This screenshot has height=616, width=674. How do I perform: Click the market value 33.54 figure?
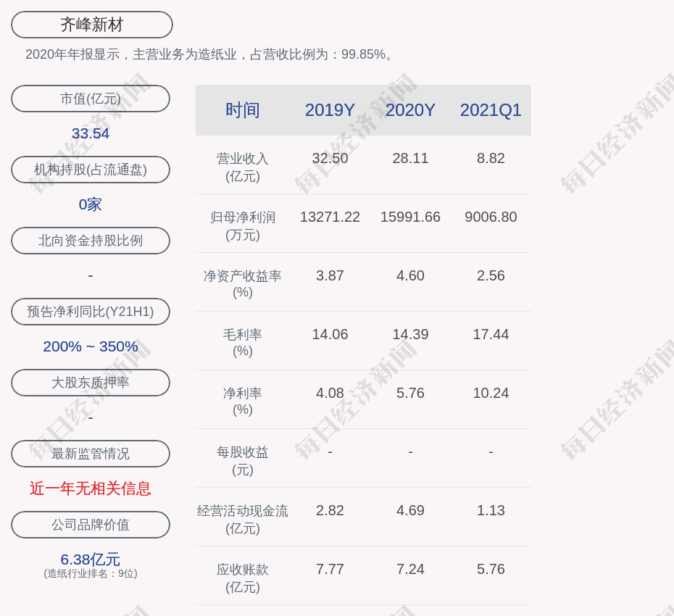[x=91, y=133]
